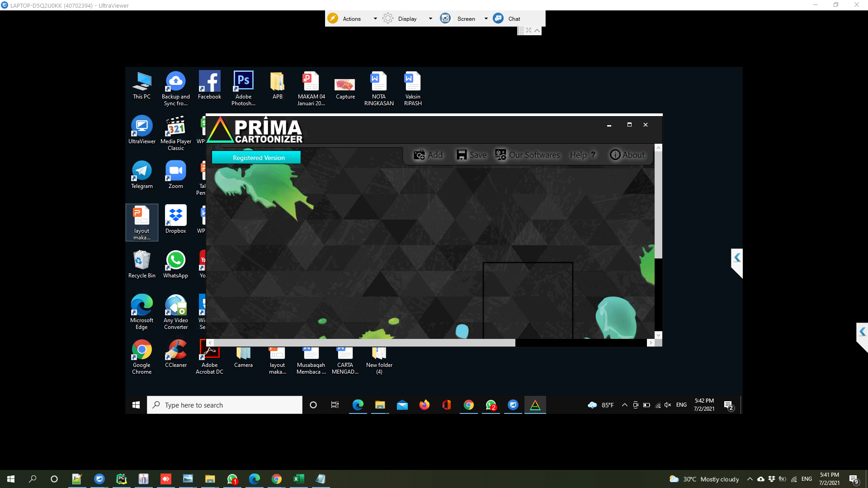Show hidden tray icons on remote taskbar
The height and width of the screenshot is (488, 868).
pyautogui.click(x=625, y=405)
